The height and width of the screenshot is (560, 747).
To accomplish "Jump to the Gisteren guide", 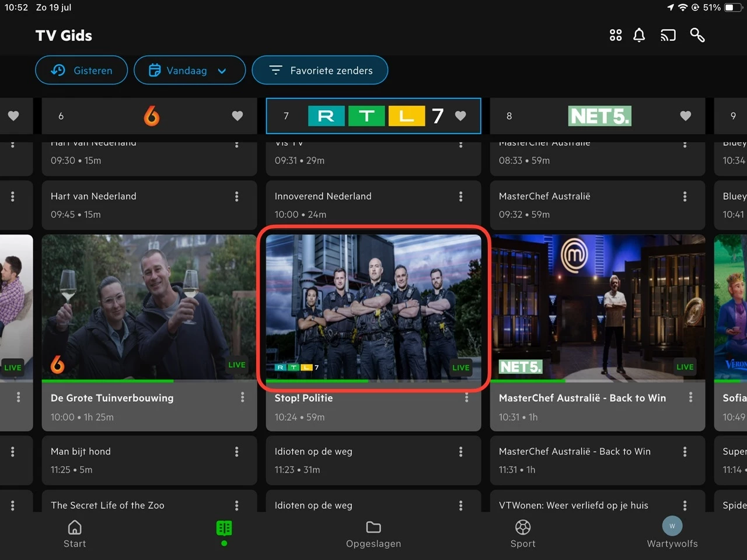I will (82, 70).
